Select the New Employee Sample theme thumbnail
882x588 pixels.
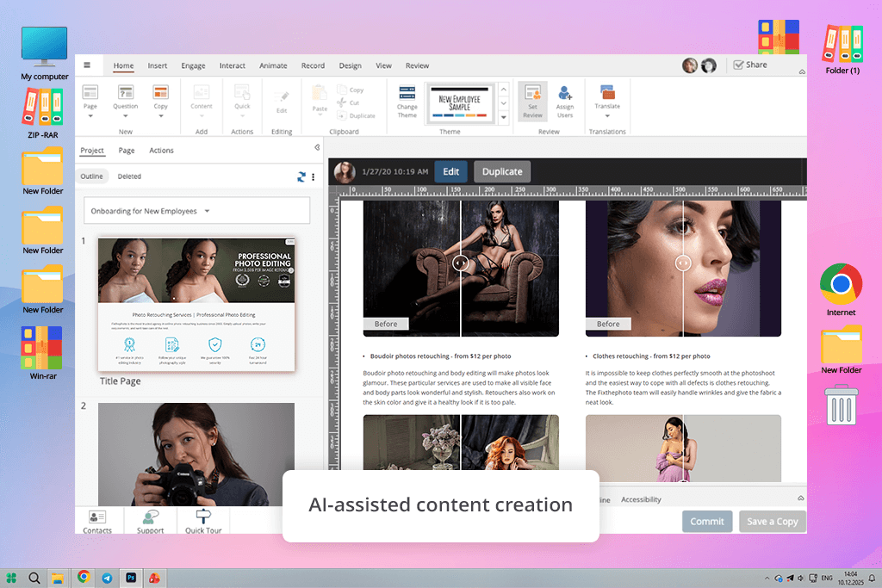tap(460, 102)
